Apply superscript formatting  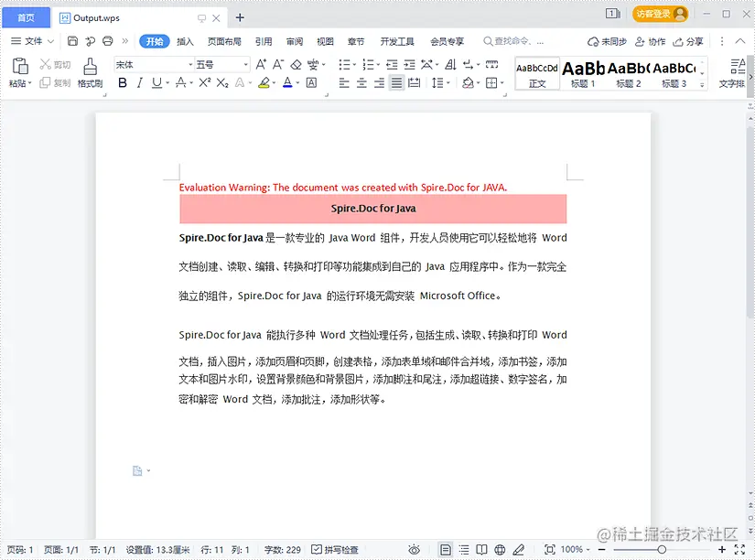[x=205, y=82]
